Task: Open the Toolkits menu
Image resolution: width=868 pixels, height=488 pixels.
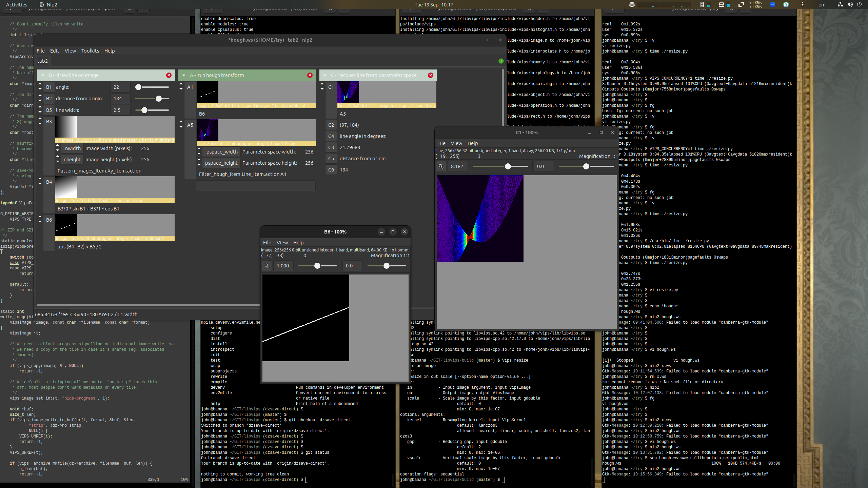Action: click(90, 51)
